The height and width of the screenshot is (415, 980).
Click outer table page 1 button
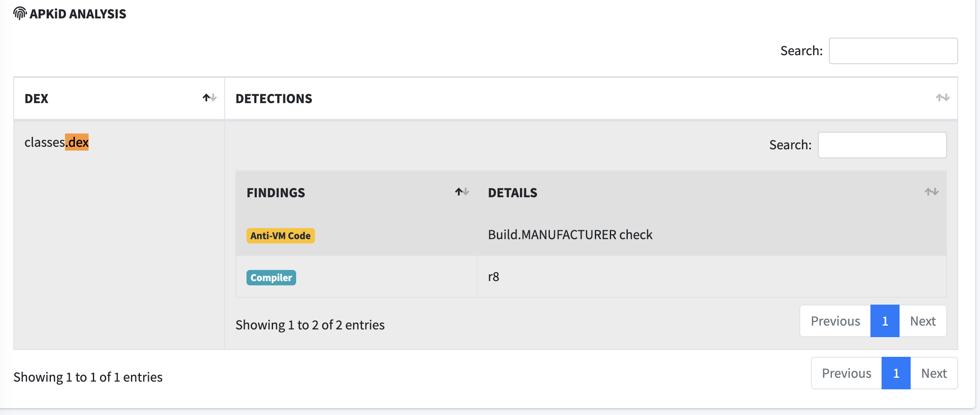(x=896, y=373)
